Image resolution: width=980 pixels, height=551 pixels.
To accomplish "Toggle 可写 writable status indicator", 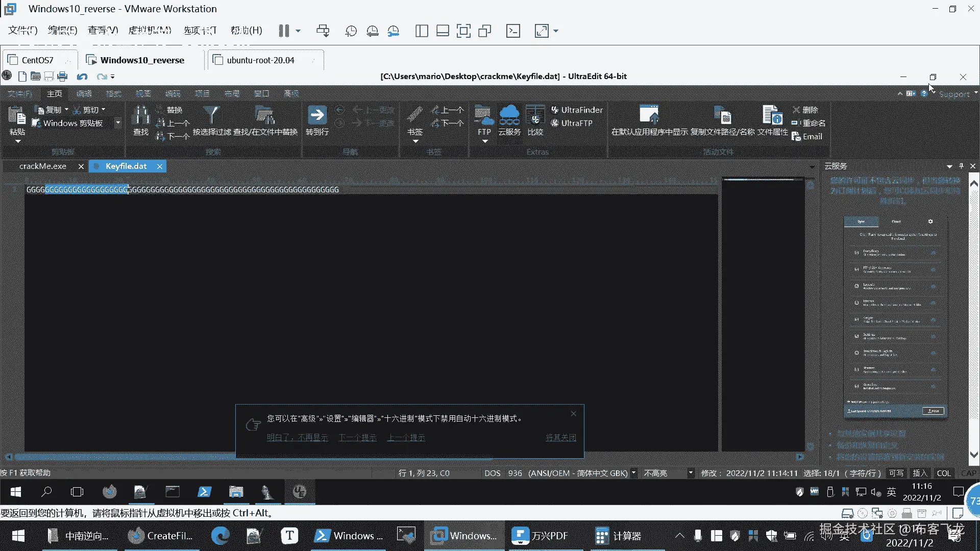I will (x=896, y=473).
